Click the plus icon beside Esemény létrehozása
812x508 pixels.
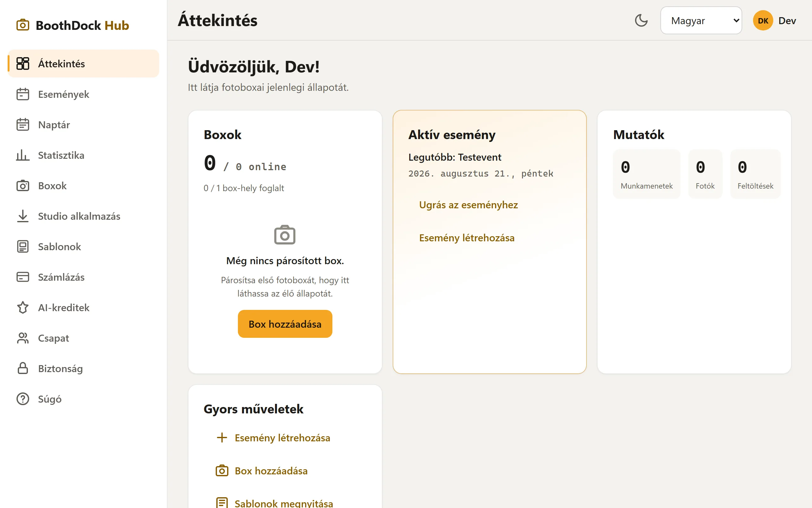point(222,438)
